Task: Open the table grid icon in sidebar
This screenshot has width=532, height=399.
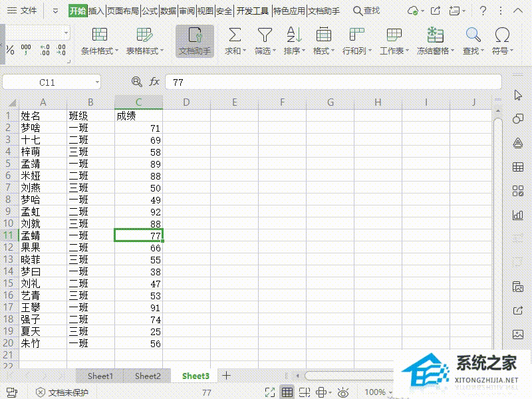Action: (518, 167)
